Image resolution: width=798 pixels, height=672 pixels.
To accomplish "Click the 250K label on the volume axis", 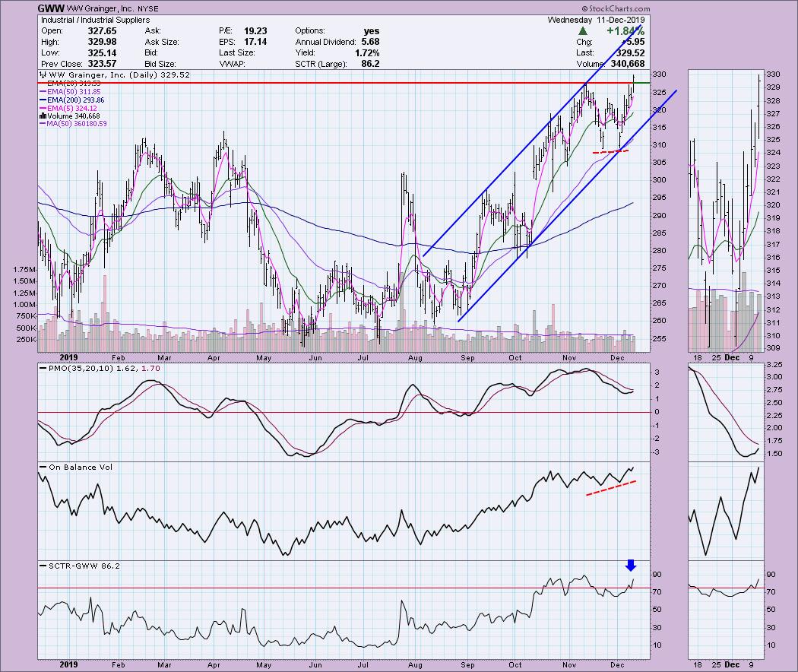I will pos(27,340).
